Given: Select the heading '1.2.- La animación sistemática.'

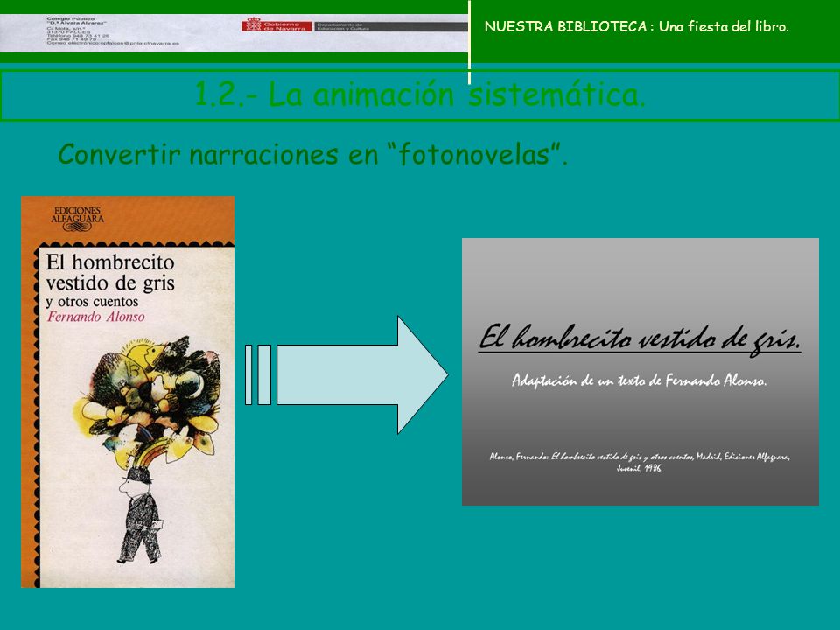Looking at the screenshot, I should click(420, 94).
